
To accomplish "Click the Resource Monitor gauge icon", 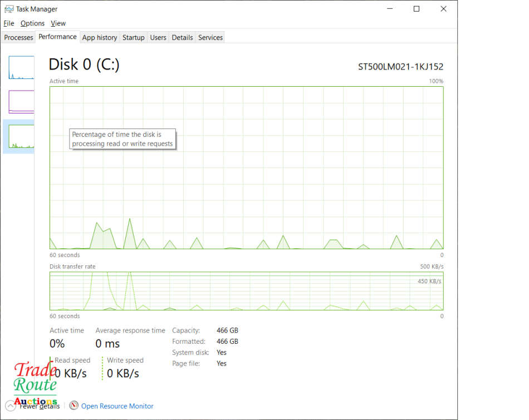I will point(74,406).
